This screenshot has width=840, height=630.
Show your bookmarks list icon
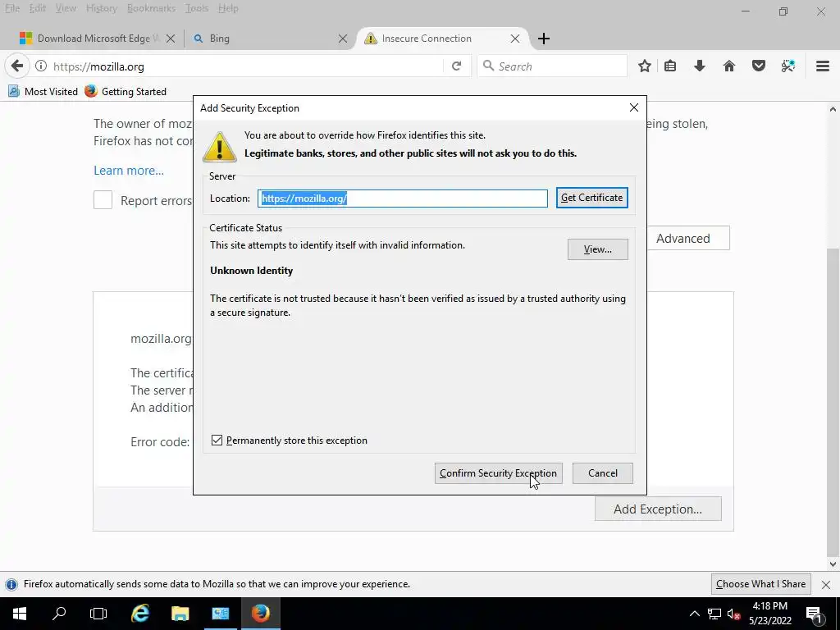670,66
